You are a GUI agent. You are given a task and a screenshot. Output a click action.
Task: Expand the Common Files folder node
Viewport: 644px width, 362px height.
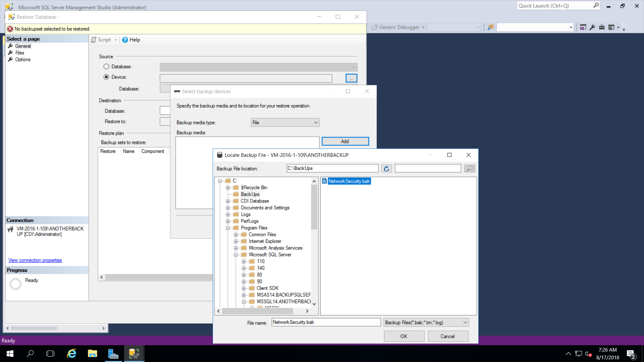point(236,235)
